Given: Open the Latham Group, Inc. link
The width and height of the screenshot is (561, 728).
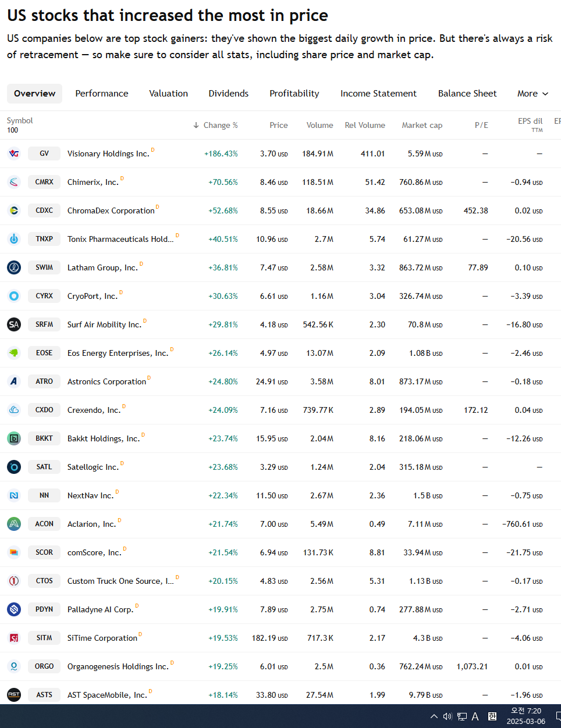Looking at the screenshot, I should [102, 268].
